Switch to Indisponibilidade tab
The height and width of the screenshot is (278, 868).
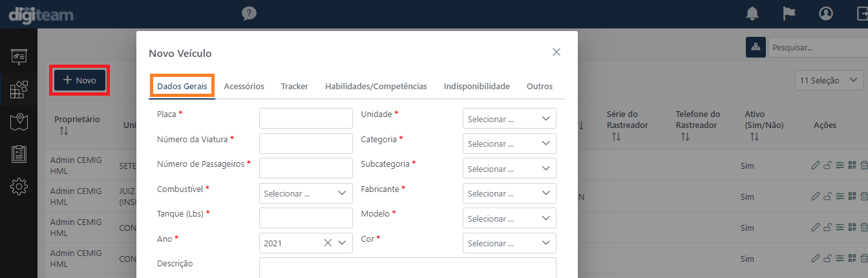tap(477, 86)
